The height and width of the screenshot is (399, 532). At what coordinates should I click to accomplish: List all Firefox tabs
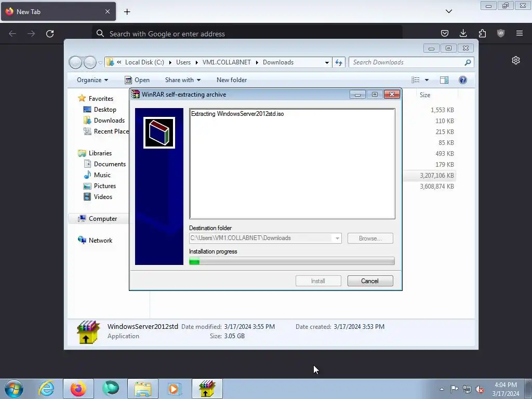tap(449, 11)
